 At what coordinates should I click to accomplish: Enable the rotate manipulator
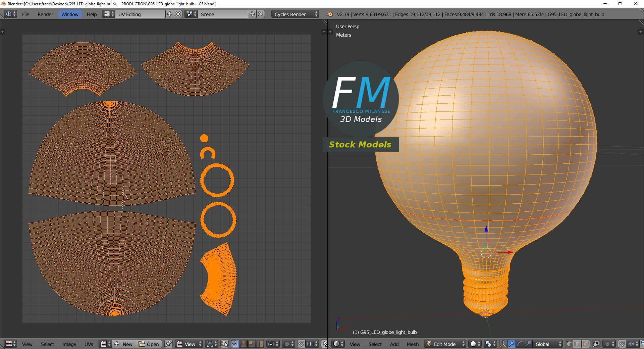coord(520,344)
